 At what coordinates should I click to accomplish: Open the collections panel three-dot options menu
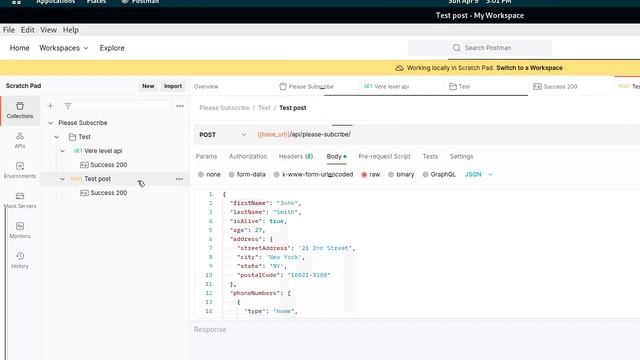click(x=180, y=106)
